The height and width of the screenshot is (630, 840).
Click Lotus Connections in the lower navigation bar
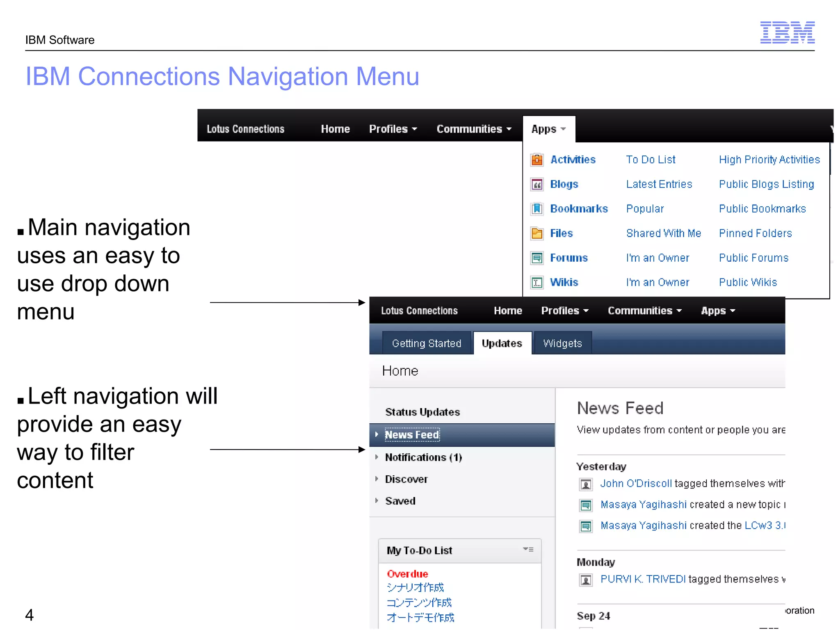coord(419,311)
